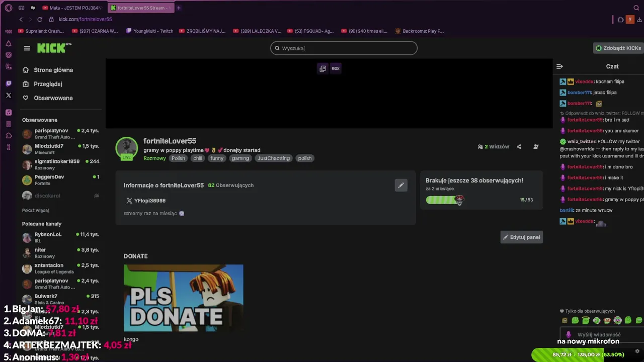Focus the Wyszukaj search field

click(x=344, y=48)
